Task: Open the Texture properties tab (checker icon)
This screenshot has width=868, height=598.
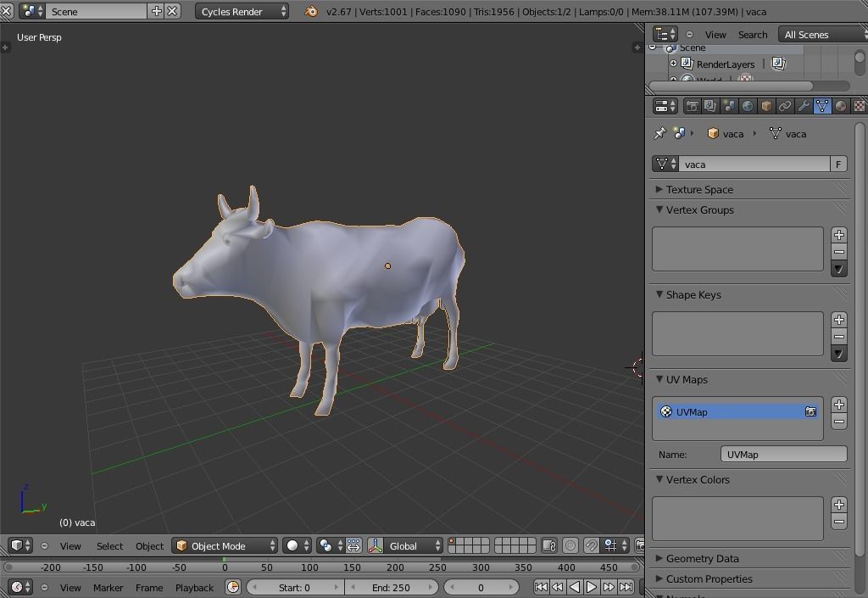Action: 860,106
